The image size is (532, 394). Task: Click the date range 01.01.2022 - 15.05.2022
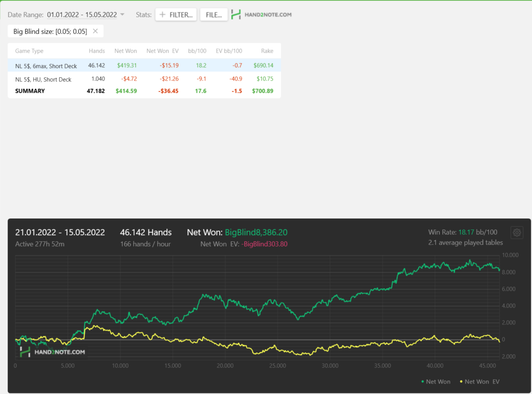point(82,15)
